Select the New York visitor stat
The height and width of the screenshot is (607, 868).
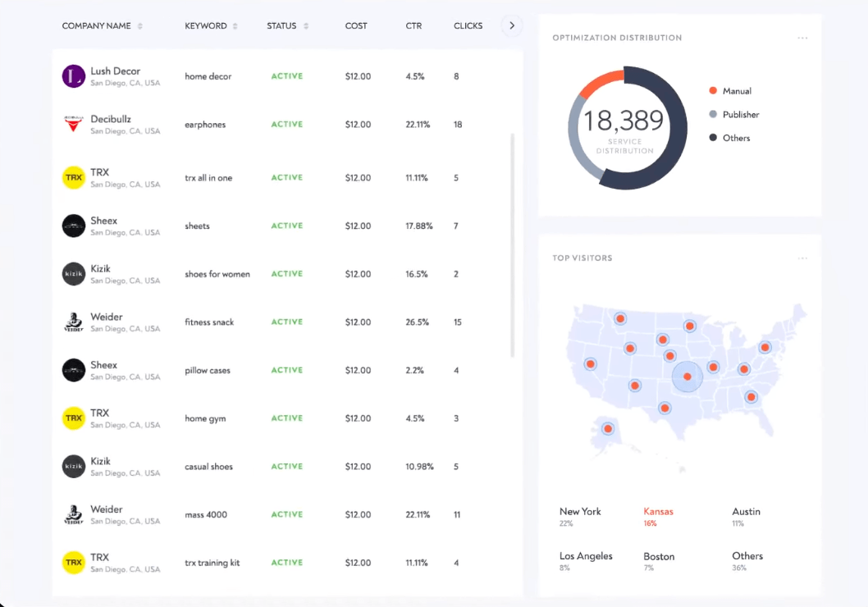pos(580,516)
